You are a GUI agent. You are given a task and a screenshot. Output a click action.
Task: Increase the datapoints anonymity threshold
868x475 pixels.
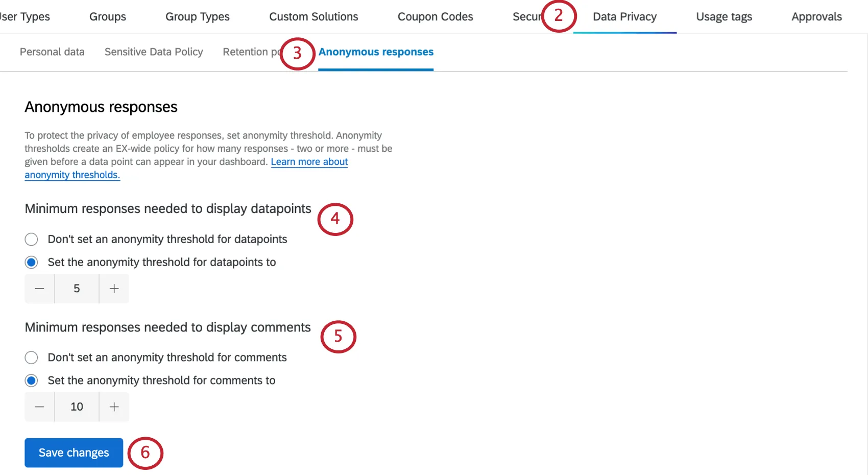pyautogui.click(x=113, y=289)
